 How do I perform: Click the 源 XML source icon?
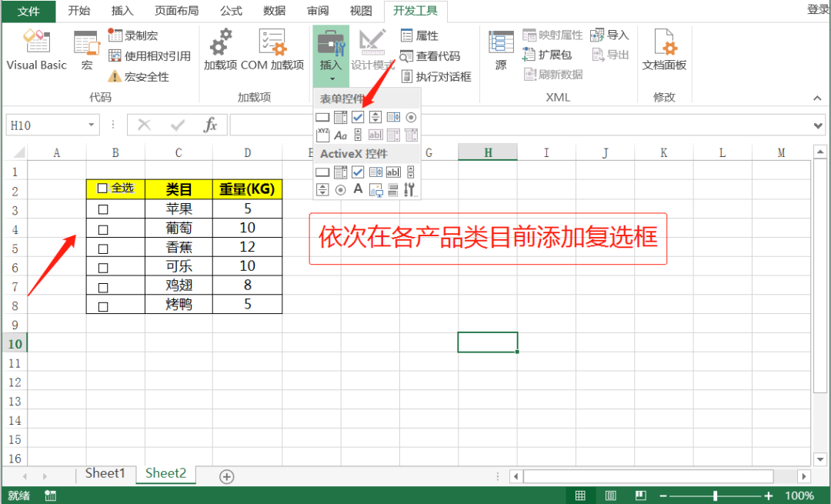point(501,52)
